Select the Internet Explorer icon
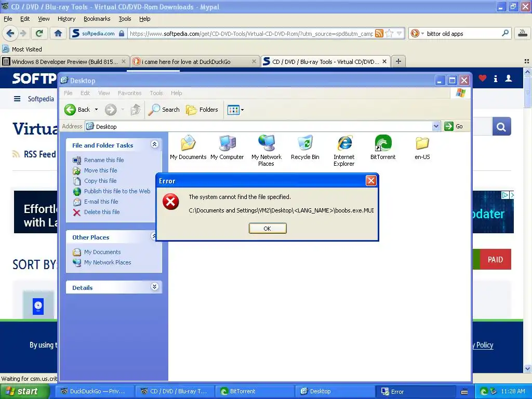 pos(344,150)
